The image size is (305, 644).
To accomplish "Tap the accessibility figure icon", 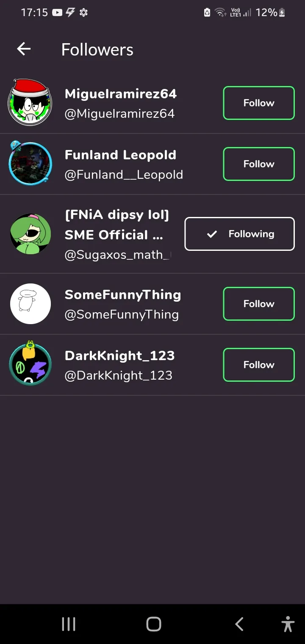I will click(288, 624).
